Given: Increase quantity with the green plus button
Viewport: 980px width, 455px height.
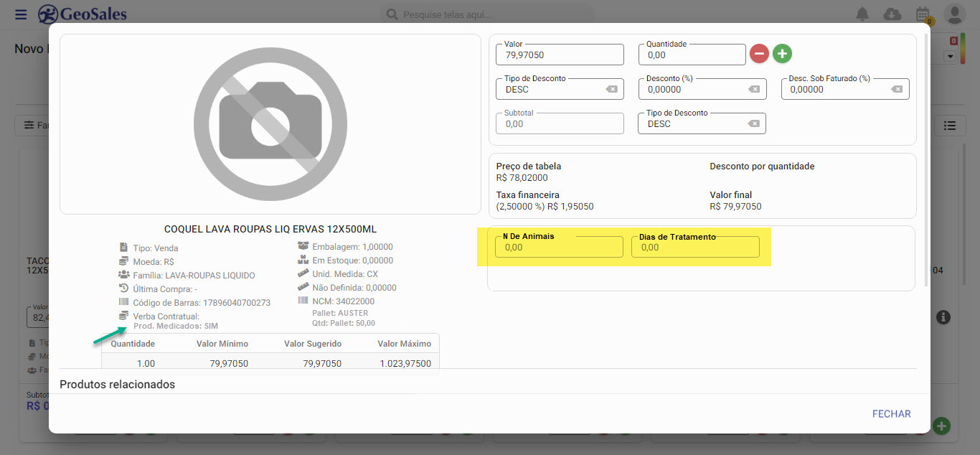Looking at the screenshot, I should [782, 54].
